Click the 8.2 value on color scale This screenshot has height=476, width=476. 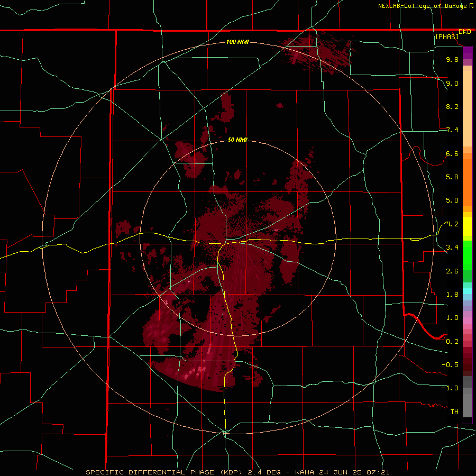[452, 106]
